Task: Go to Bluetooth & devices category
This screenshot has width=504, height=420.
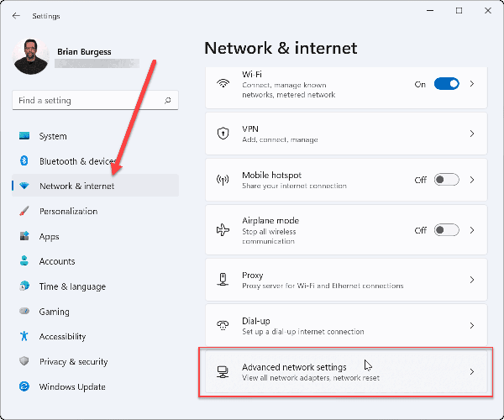Action: (95, 161)
